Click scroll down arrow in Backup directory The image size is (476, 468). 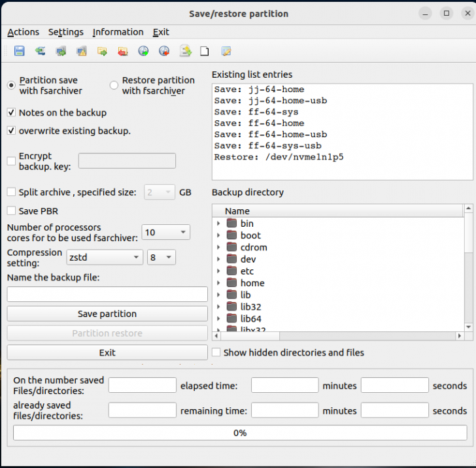[468, 327]
